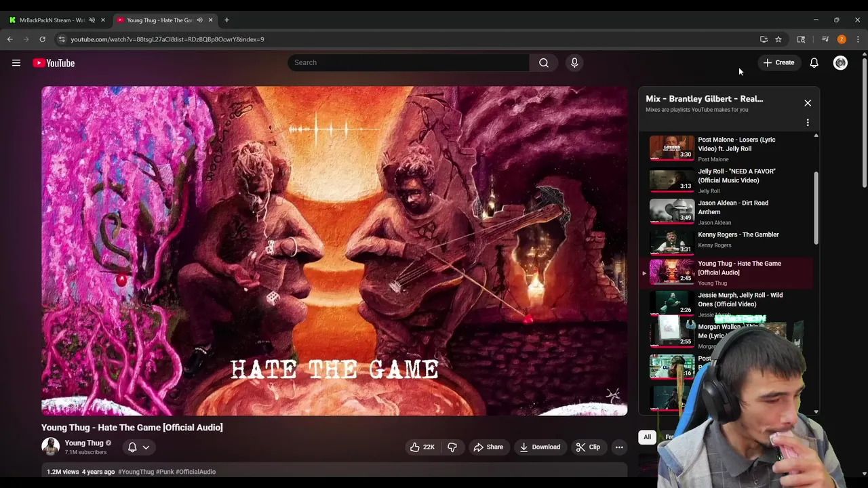Open the notifications bell in the header

(814, 62)
